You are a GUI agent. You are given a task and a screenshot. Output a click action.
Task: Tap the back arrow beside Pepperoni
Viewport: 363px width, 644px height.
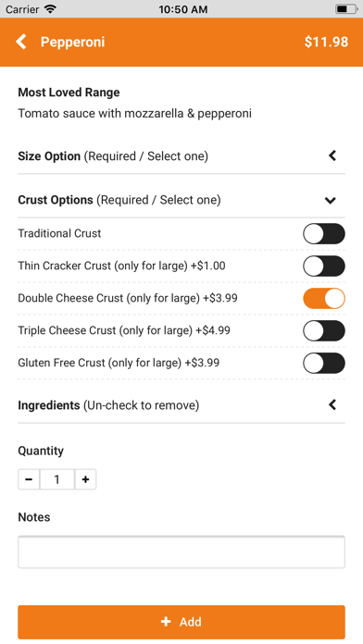(21, 42)
